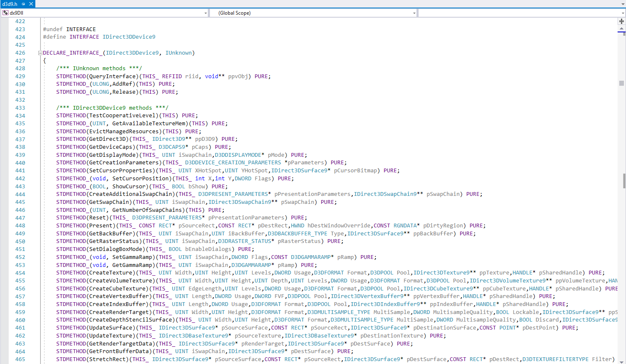Click the StretchRect method name
This screenshot has width=626, height=364.
pos(107,359)
